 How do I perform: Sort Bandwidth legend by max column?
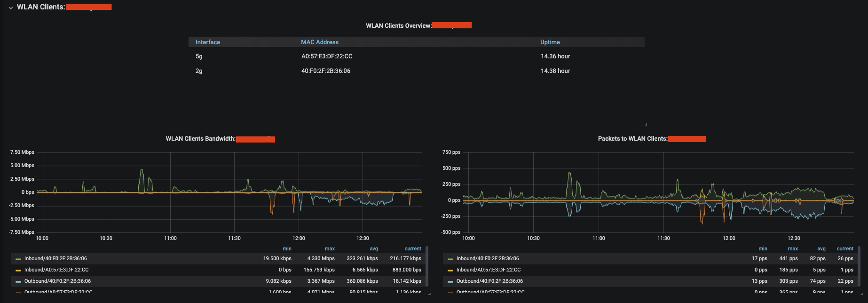click(330, 249)
